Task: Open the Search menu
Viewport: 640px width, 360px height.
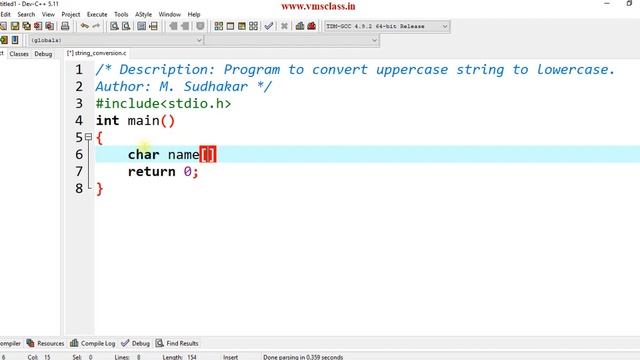Action: tap(26, 14)
